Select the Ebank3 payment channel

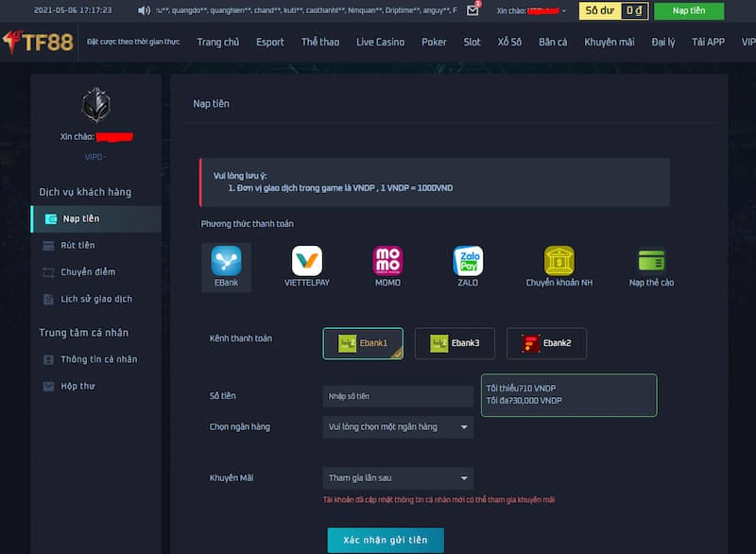point(455,343)
